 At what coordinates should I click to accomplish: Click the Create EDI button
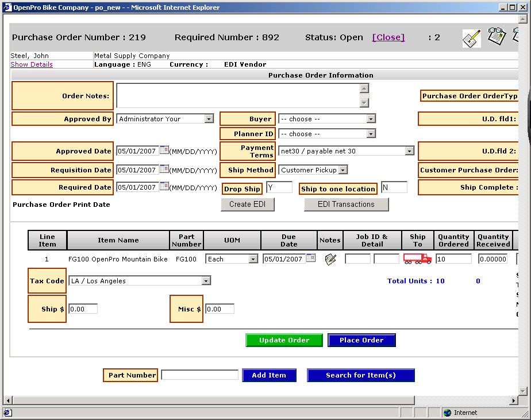pos(248,205)
